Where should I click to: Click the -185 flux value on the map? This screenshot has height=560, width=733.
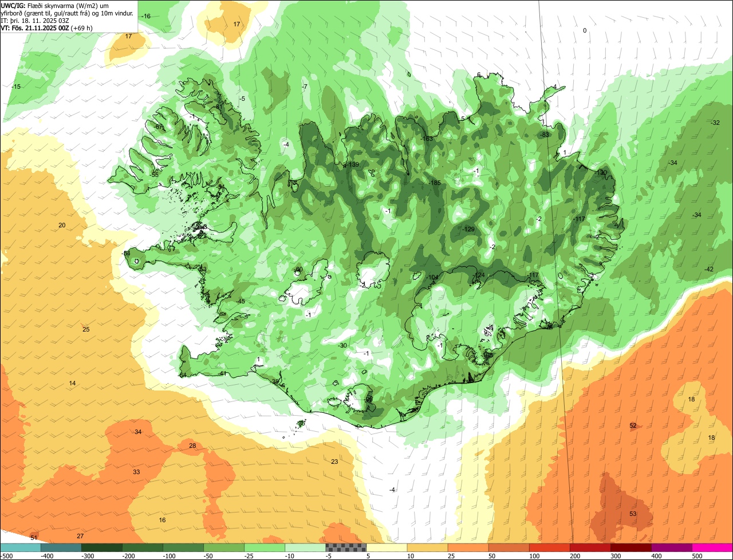coord(435,183)
